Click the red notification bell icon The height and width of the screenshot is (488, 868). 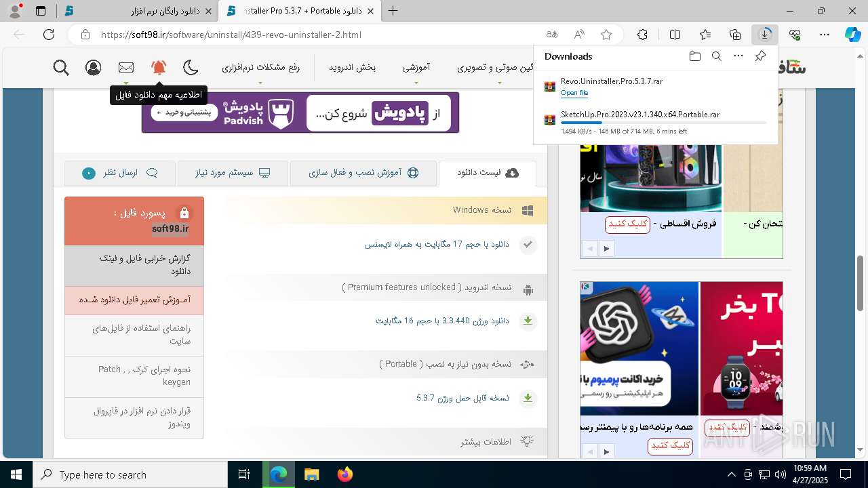[x=159, y=67]
